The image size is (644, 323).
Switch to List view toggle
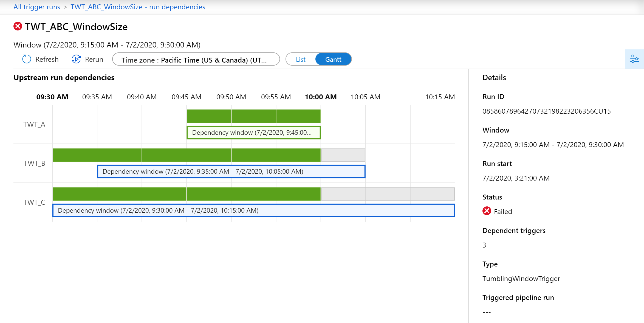coord(300,59)
